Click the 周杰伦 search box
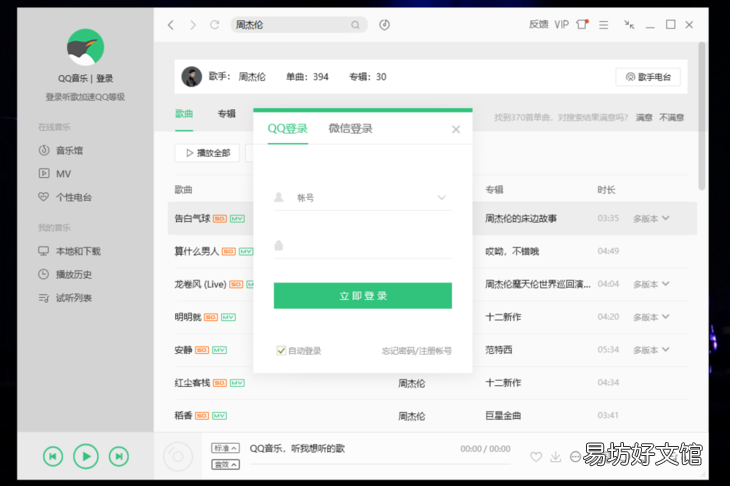 (x=298, y=25)
